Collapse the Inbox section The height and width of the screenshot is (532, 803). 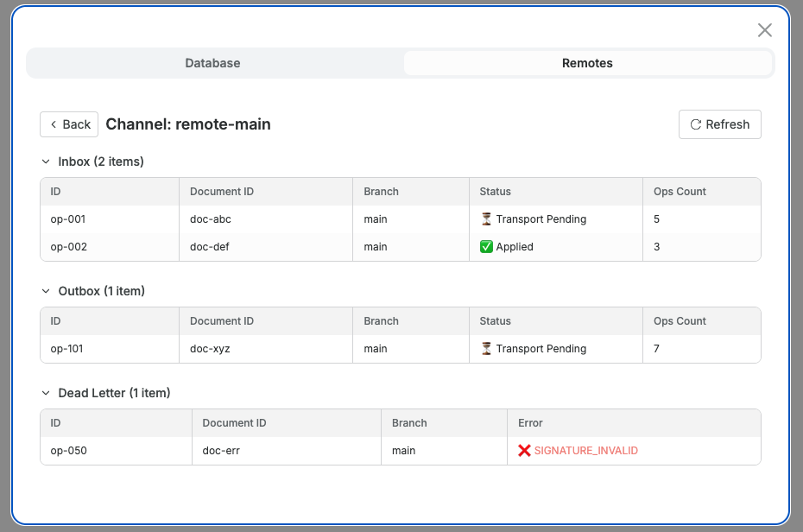click(46, 161)
